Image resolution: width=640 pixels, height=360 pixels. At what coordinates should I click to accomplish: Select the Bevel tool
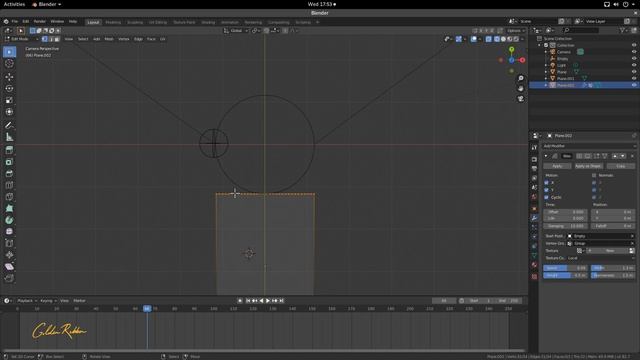point(9,173)
